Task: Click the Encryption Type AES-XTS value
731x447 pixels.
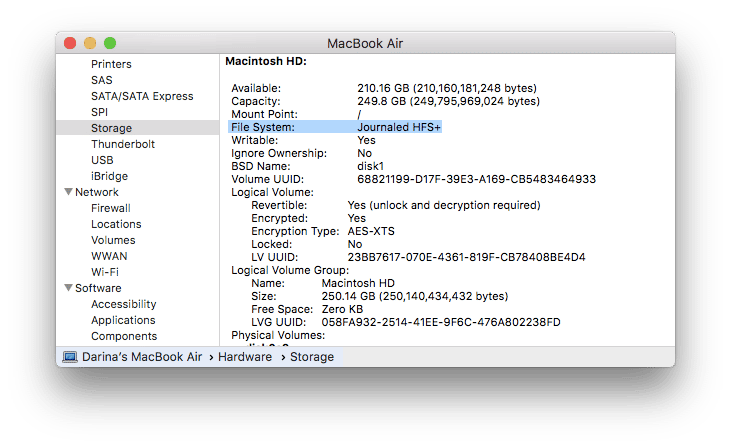Action: [371, 231]
